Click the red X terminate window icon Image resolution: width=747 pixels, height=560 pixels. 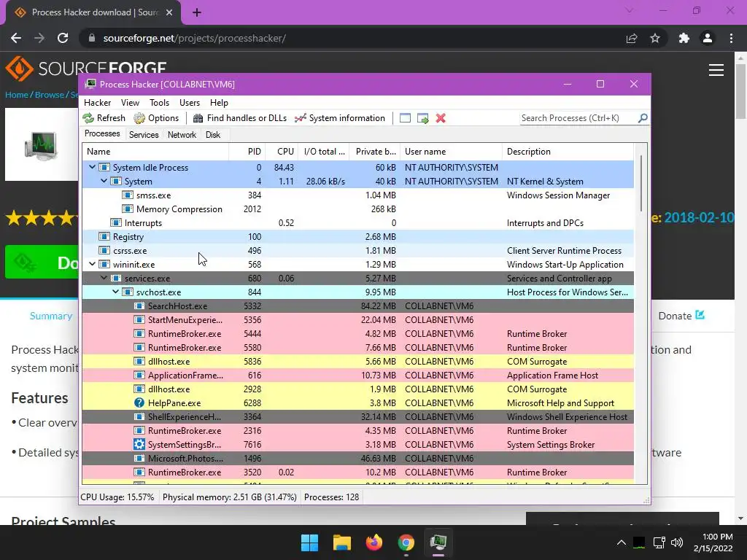(441, 118)
